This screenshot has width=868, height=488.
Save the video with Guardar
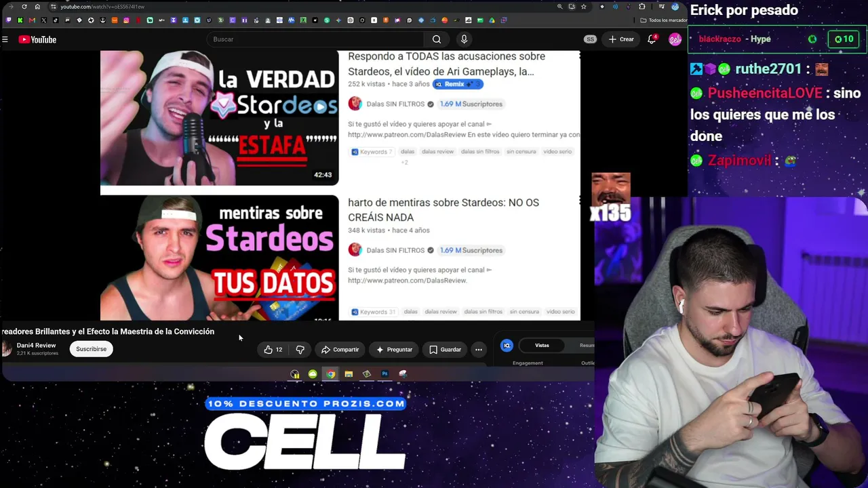tap(445, 350)
